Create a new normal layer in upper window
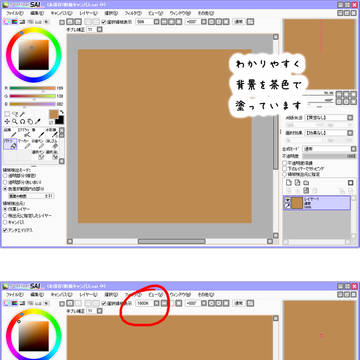The height and width of the screenshot is (360, 360). point(289,183)
